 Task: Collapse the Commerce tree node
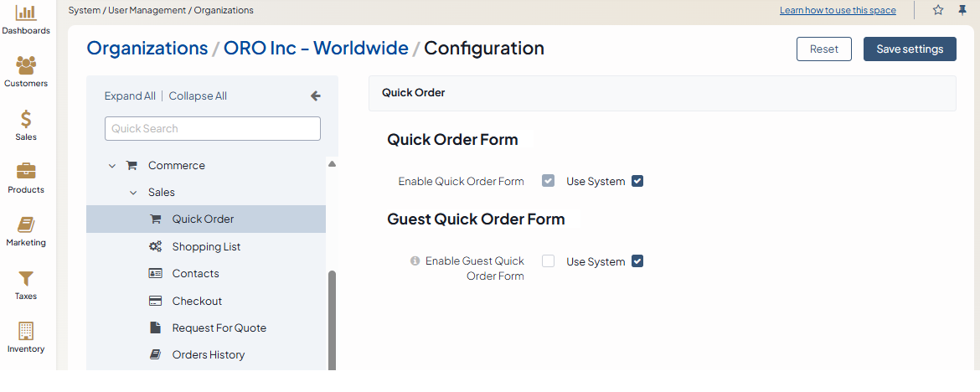[112, 166]
